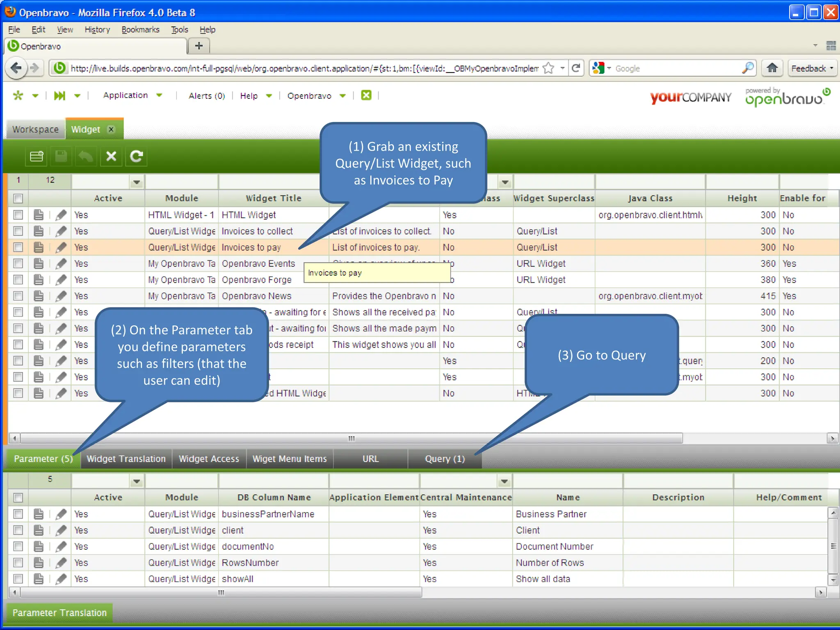840x630 pixels.
Task: Open the Bookmarks menu in Firefox
Action: click(140, 30)
